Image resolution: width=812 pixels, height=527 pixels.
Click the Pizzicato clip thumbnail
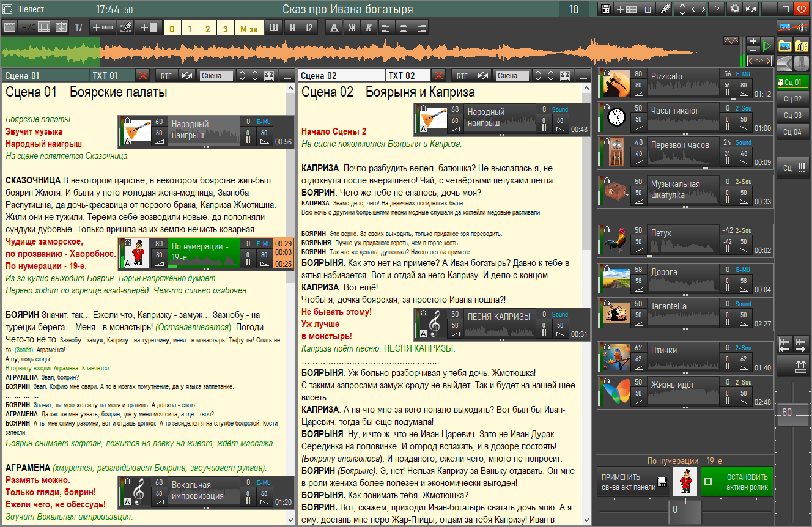(x=617, y=83)
